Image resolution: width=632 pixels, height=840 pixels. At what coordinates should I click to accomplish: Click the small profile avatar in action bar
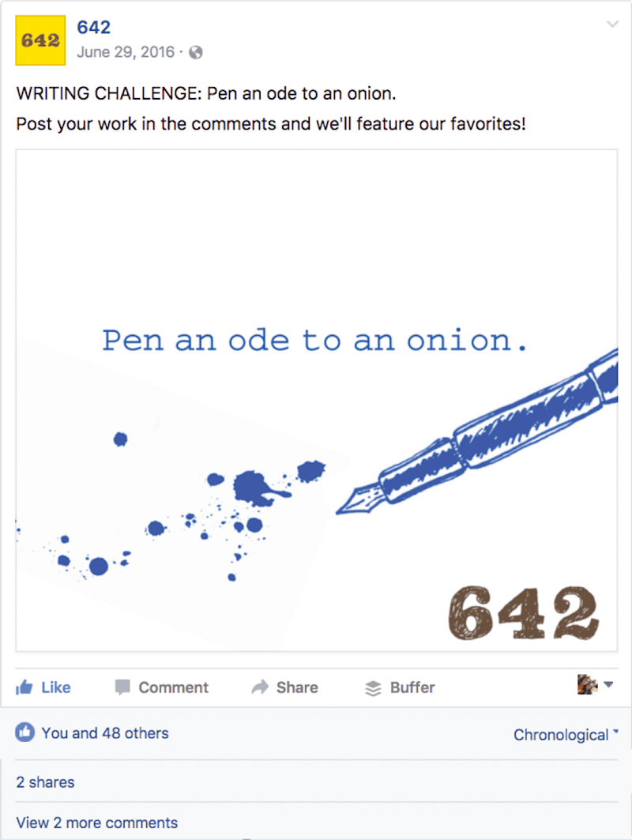[587, 684]
